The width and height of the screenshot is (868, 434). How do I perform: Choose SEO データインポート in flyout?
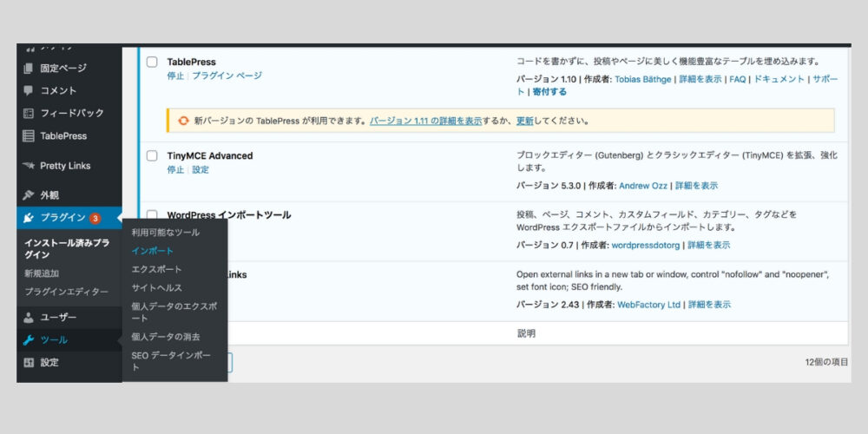pyautogui.click(x=171, y=361)
